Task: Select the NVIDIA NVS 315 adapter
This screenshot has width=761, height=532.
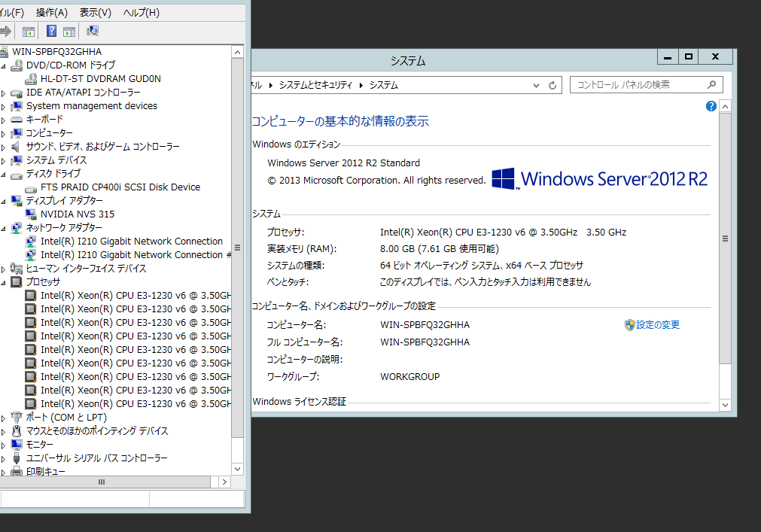Action: (78, 214)
